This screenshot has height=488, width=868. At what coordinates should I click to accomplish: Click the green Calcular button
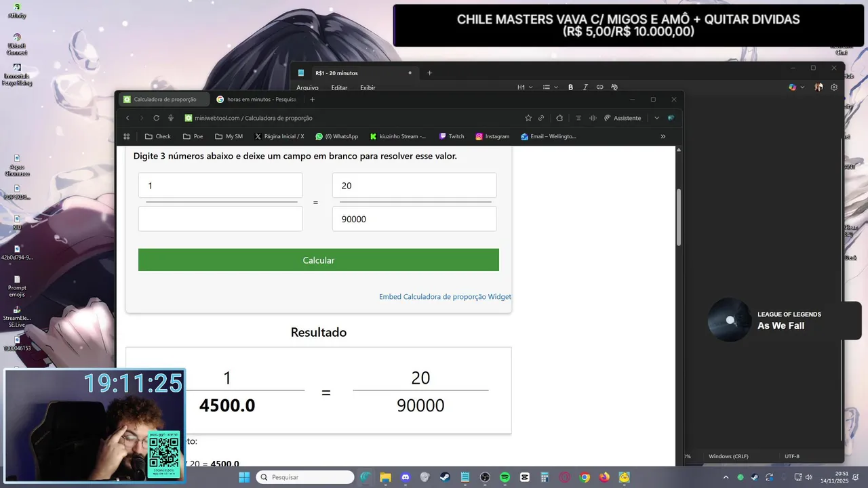[319, 260]
